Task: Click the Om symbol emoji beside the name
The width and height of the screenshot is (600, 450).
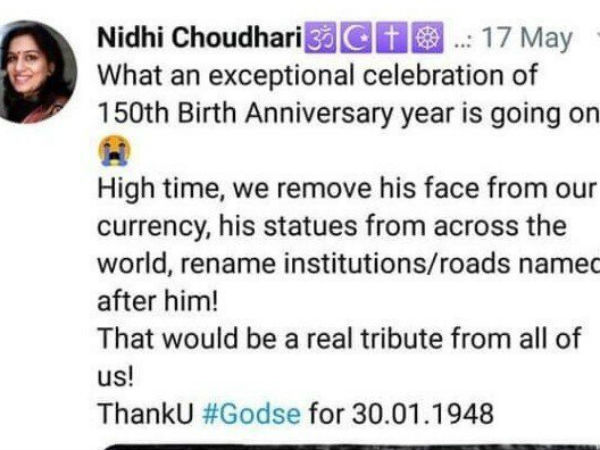Action: click(x=320, y=37)
